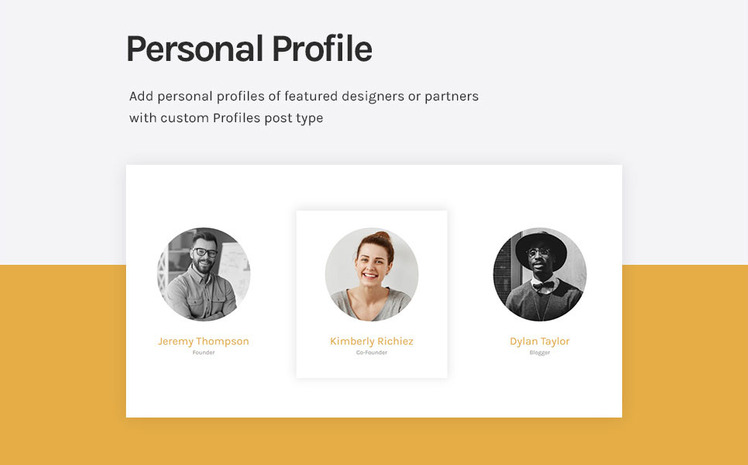Viewport: 748px width, 465px height.
Task: Click the Founder role label
Action: point(204,352)
